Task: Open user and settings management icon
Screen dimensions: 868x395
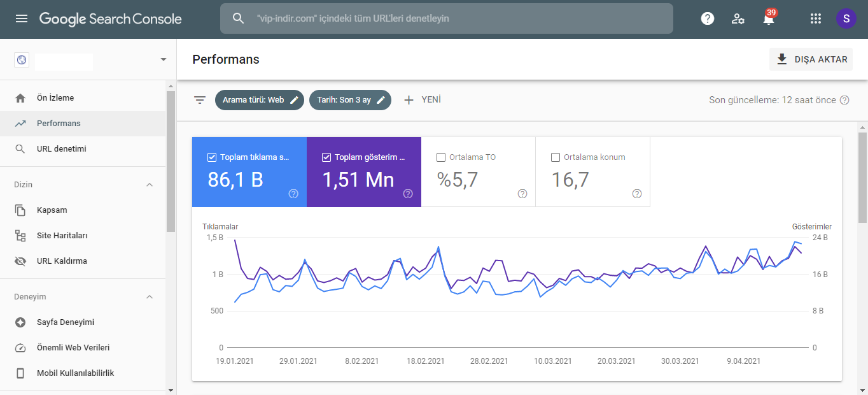Action: [x=738, y=18]
